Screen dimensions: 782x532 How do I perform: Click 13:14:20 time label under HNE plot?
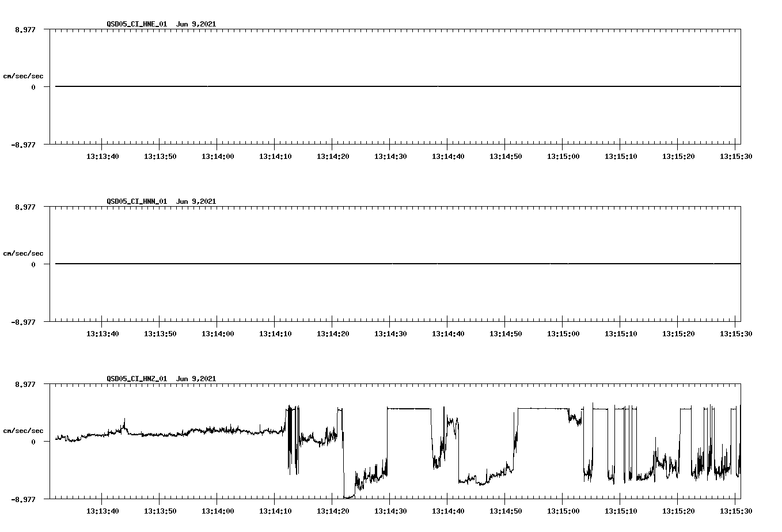click(333, 157)
